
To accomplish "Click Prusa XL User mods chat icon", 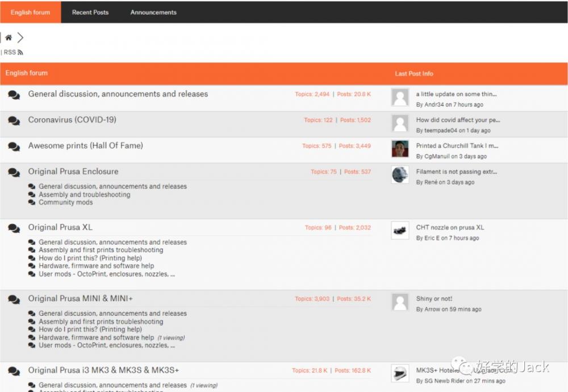I will (31, 274).
